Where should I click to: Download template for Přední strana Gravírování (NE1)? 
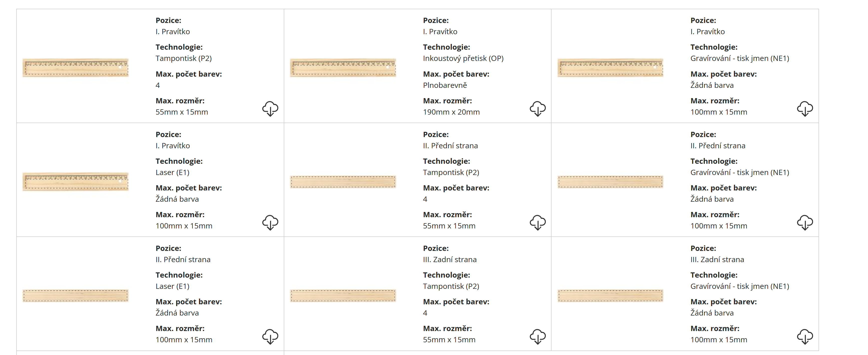coord(805,222)
